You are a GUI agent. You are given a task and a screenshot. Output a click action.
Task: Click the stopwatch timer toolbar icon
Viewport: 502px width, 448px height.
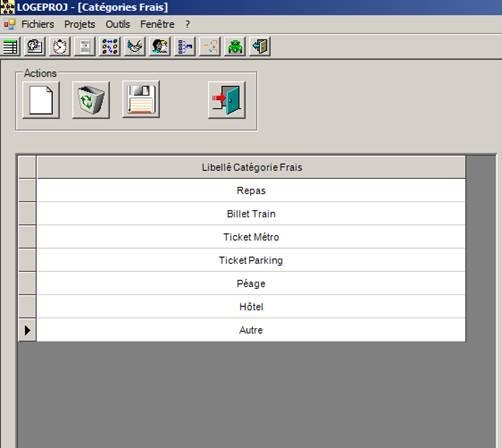pyautogui.click(x=60, y=46)
